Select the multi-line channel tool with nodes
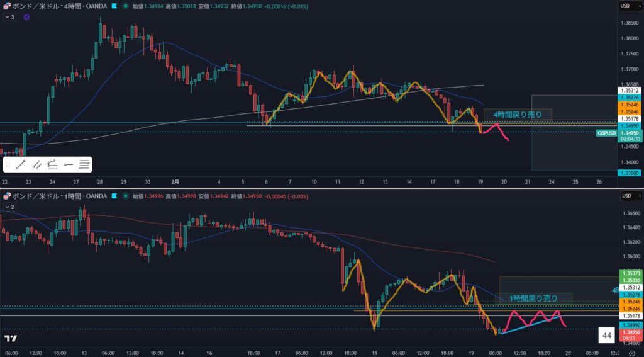 pos(53,165)
